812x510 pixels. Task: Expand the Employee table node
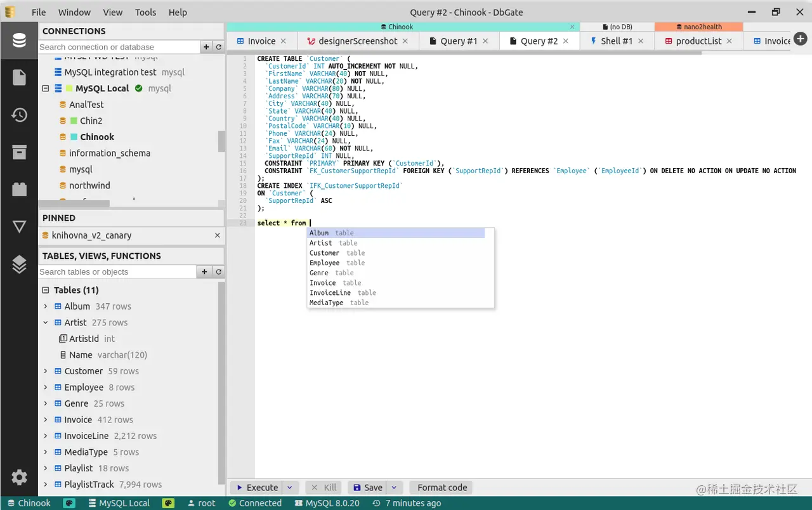46,387
